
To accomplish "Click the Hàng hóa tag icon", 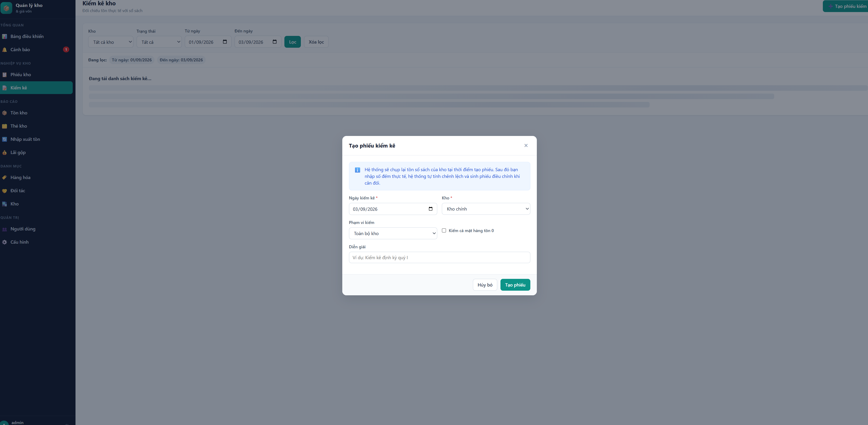I will tap(4, 178).
